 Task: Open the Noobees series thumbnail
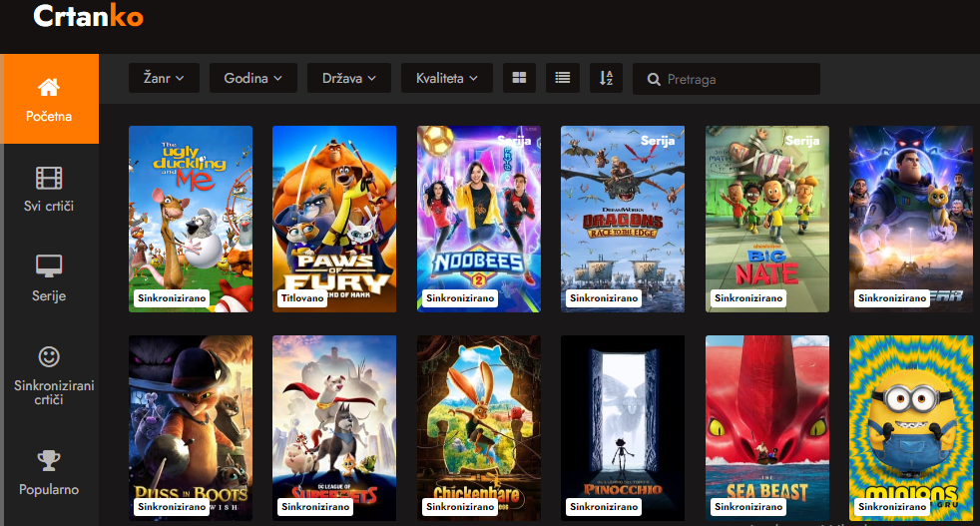(x=478, y=218)
